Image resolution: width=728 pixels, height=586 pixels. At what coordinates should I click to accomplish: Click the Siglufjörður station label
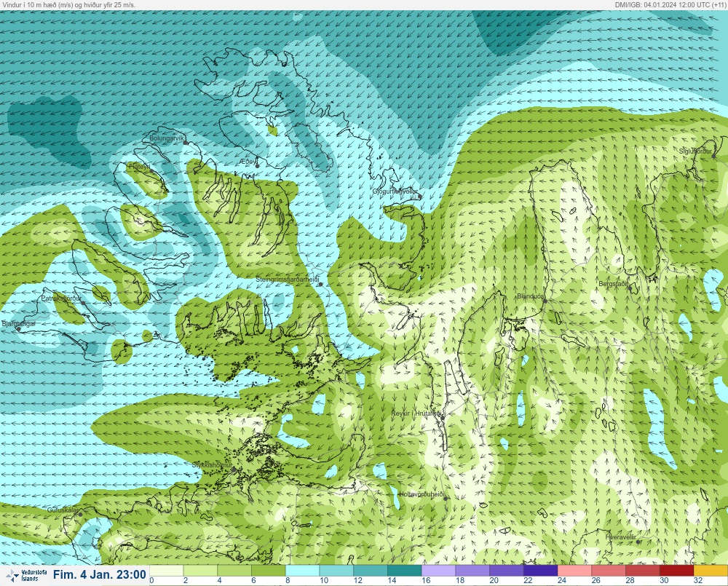695,151
